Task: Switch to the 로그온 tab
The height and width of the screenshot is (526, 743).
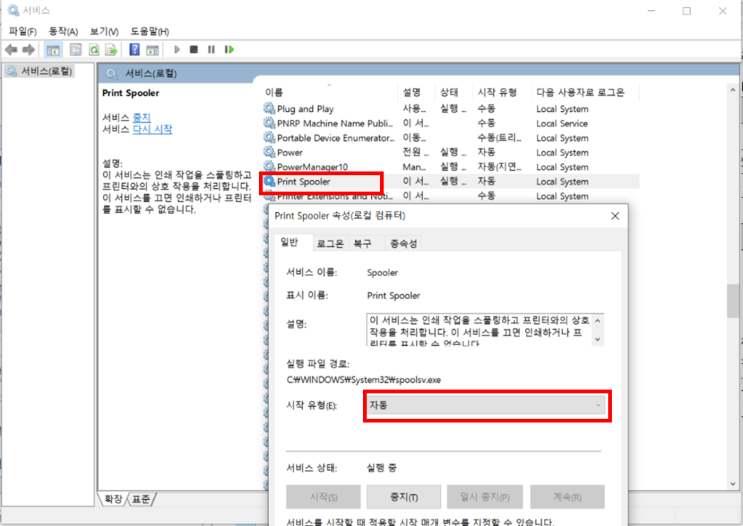Action: point(330,244)
